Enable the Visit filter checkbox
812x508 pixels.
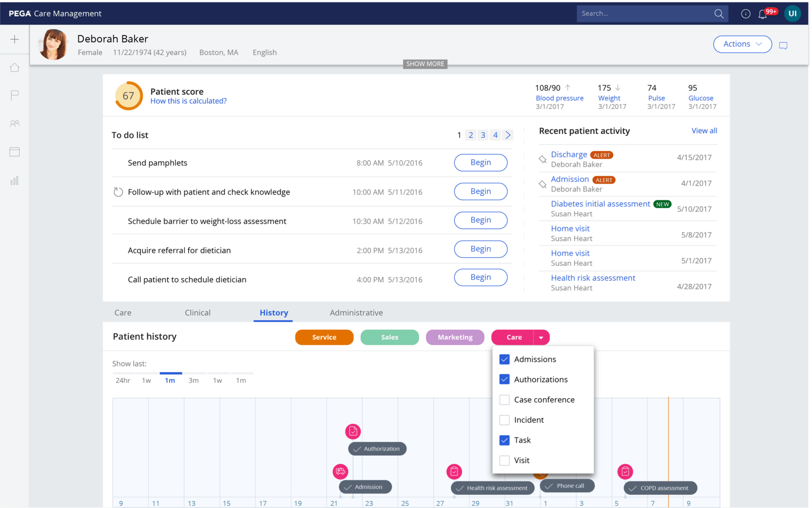(504, 460)
